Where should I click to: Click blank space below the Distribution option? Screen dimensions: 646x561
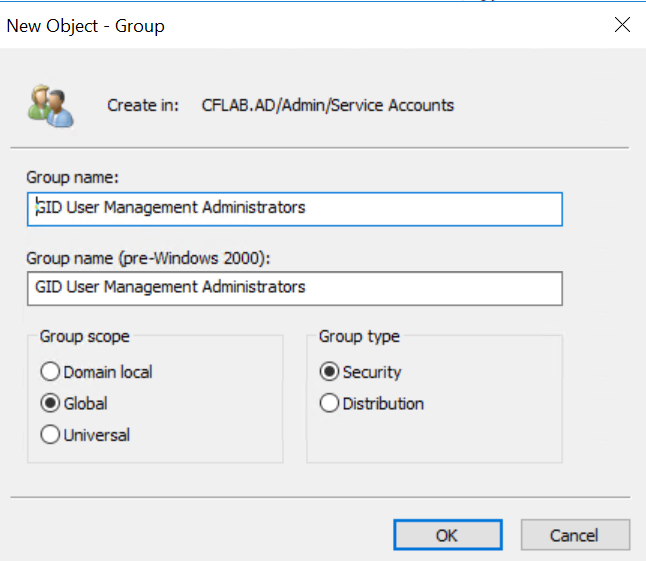tap(434, 438)
